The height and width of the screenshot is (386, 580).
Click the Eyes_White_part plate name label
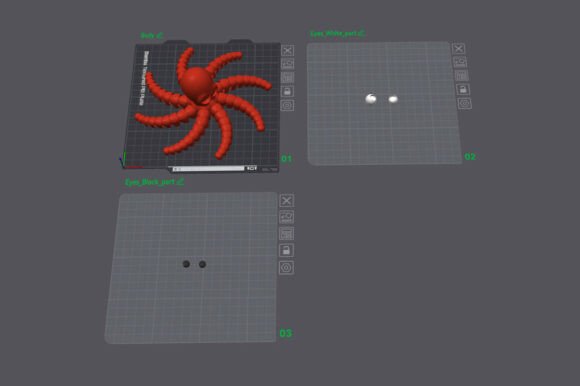[x=334, y=34]
